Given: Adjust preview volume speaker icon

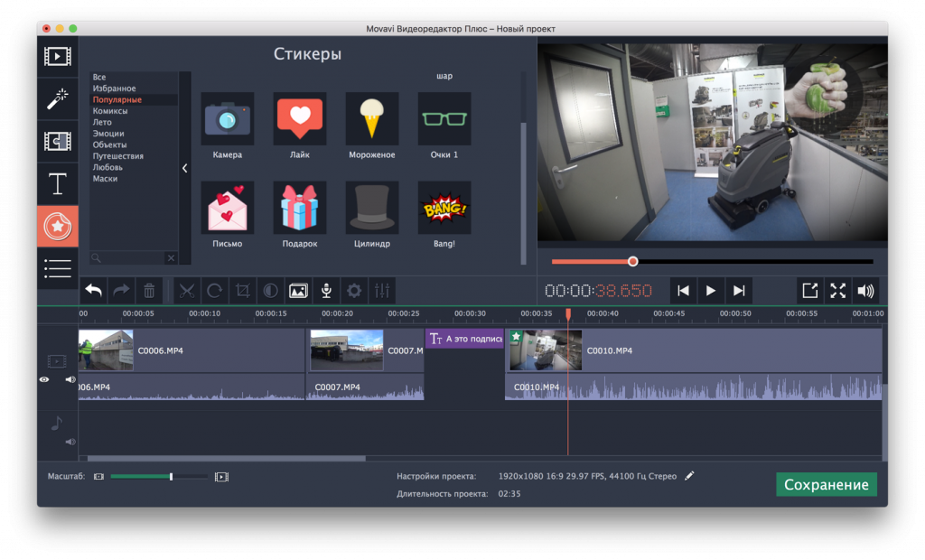Looking at the screenshot, I should point(865,290).
